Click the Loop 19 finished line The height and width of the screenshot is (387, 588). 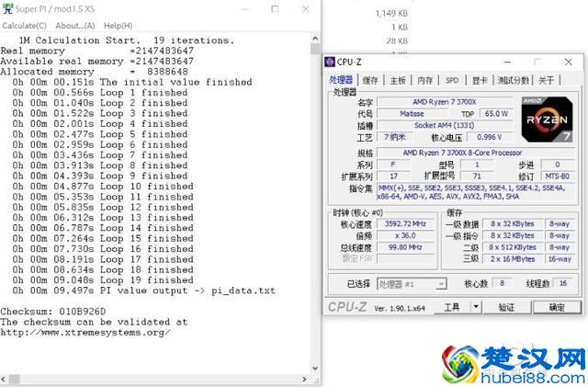click(x=103, y=280)
